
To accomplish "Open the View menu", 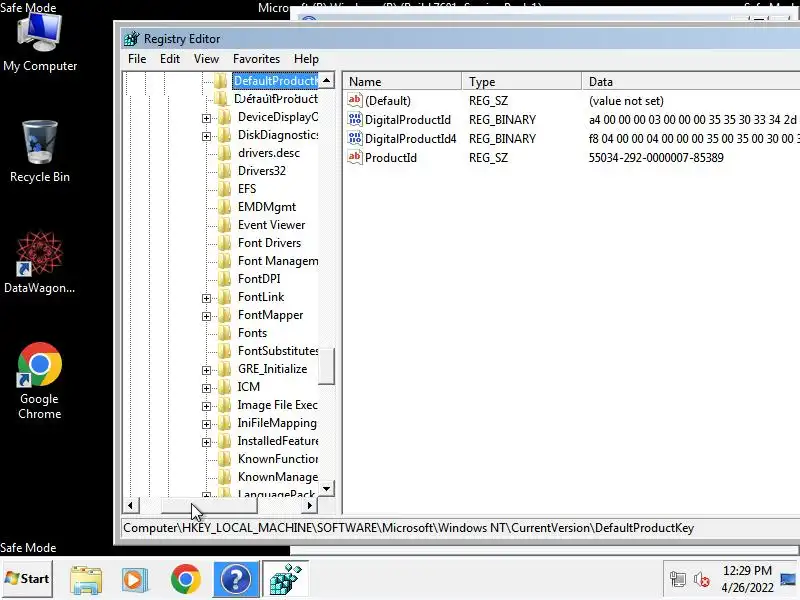I will (206, 59).
